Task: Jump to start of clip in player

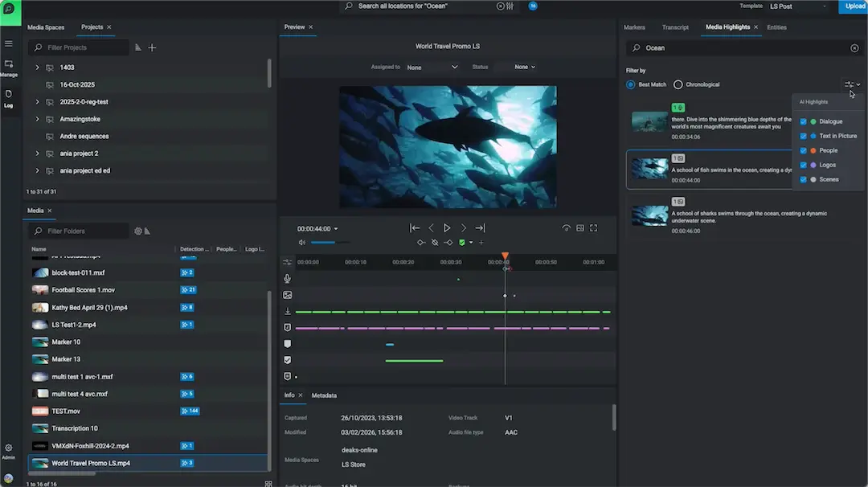Action: pyautogui.click(x=415, y=228)
